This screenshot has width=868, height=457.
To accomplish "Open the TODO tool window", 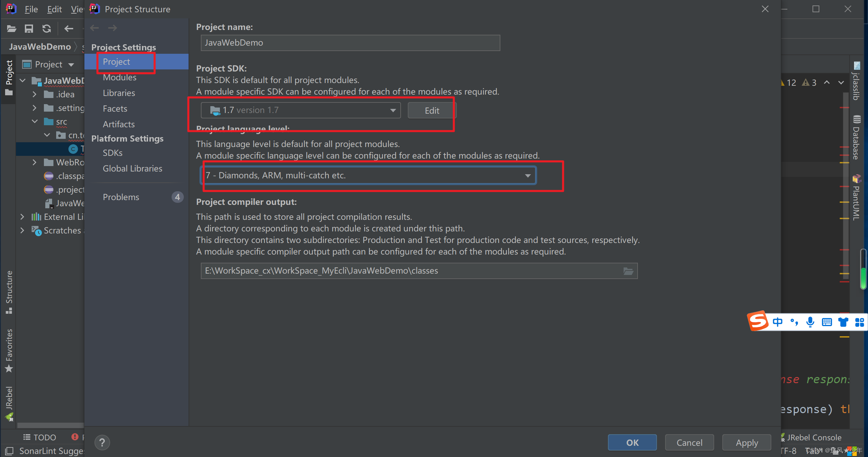I will [x=39, y=437].
